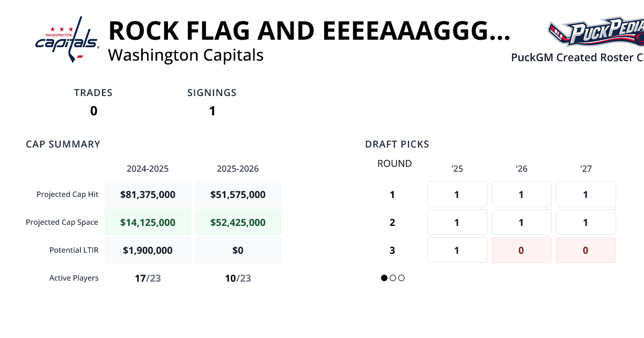
Task: Open the 2025-2026 season column header
Action: click(x=238, y=168)
